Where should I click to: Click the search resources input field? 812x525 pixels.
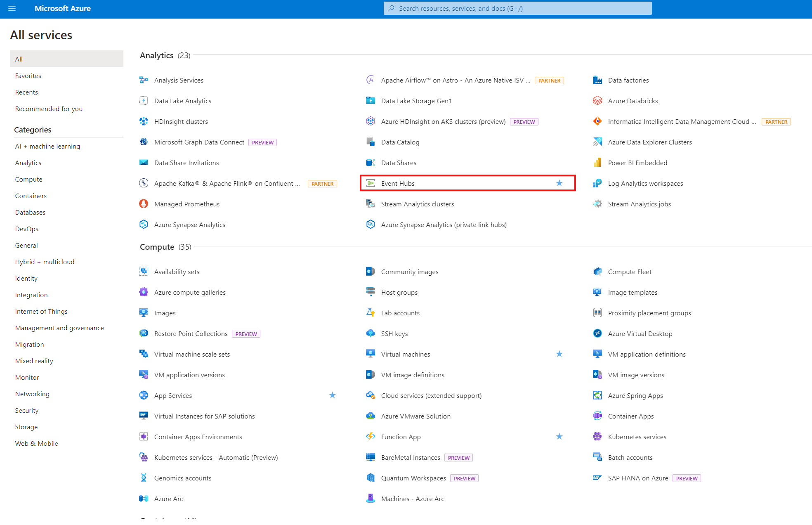[x=518, y=8]
